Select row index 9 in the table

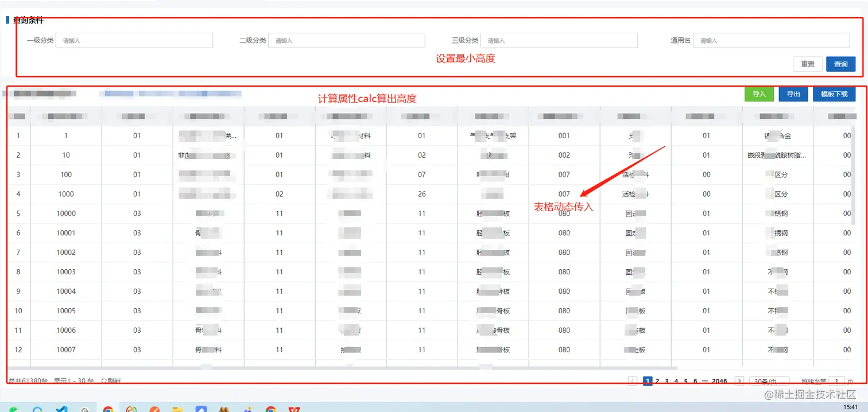click(x=18, y=291)
